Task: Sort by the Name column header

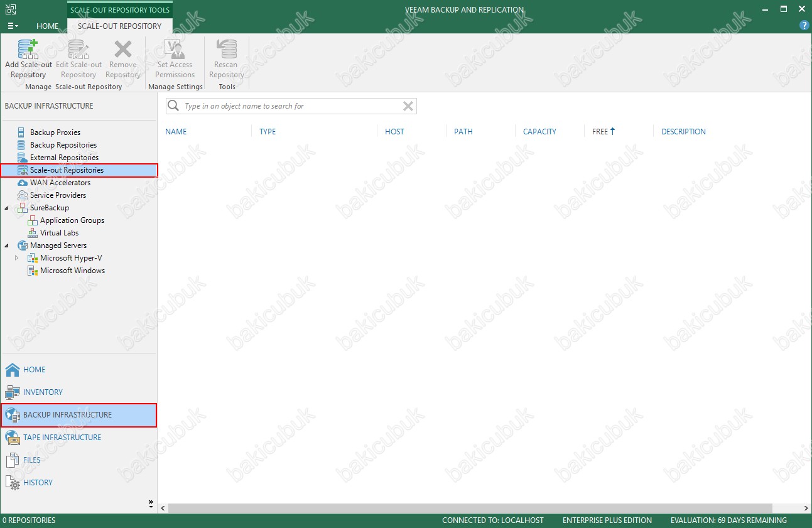Action: click(x=176, y=132)
